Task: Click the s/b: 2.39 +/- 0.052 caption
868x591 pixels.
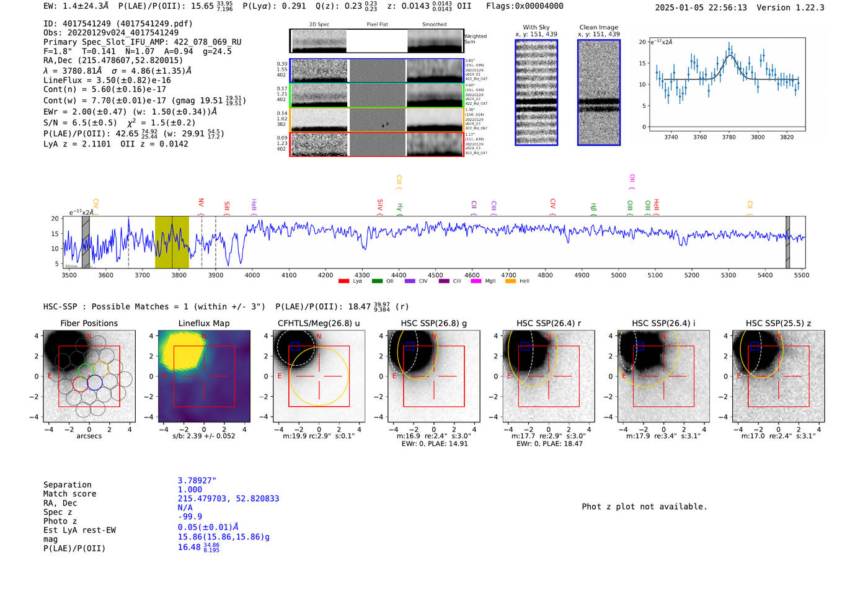Action: pyautogui.click(x=204, y=436)
